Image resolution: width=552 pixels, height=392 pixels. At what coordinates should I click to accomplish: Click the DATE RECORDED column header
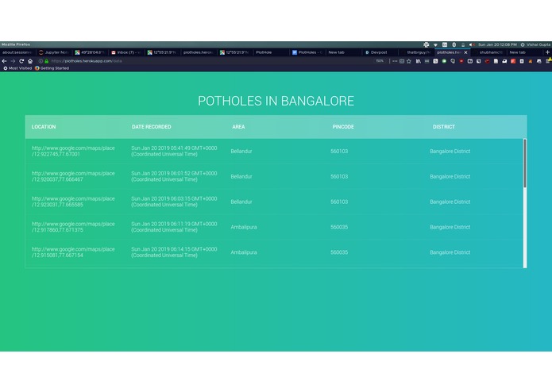point(152,127)
